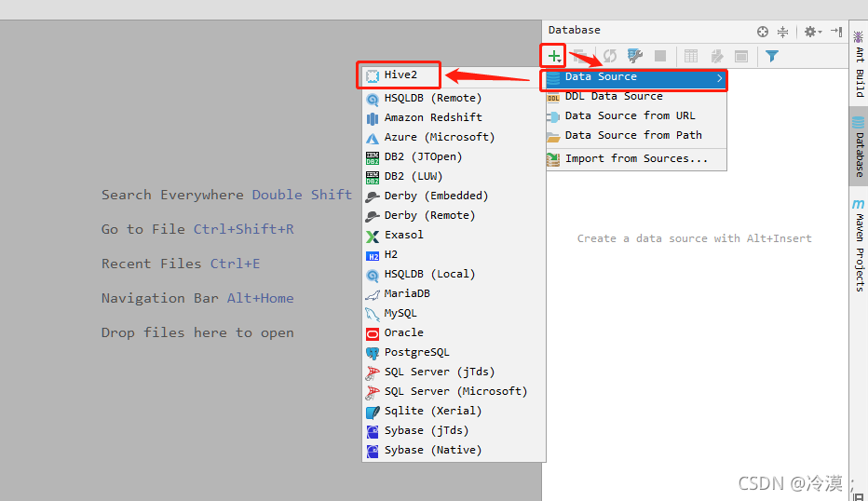Select MySQL driver entry

click(454, 313)
